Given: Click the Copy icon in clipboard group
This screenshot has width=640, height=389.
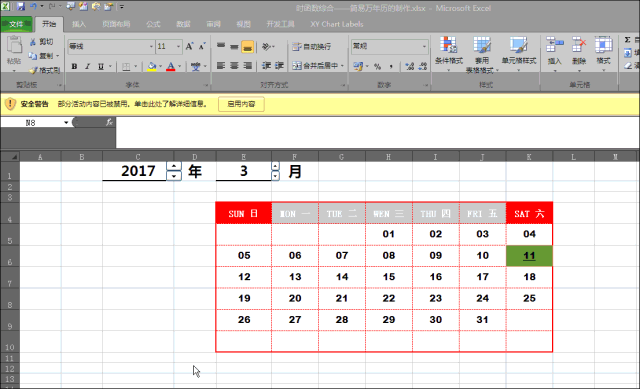Looking at the screenshot, I should tap(33, 56).
